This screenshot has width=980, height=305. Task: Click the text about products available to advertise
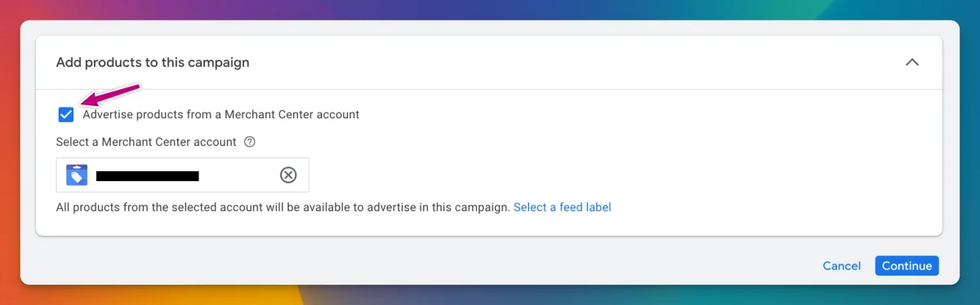click(283, 207)
